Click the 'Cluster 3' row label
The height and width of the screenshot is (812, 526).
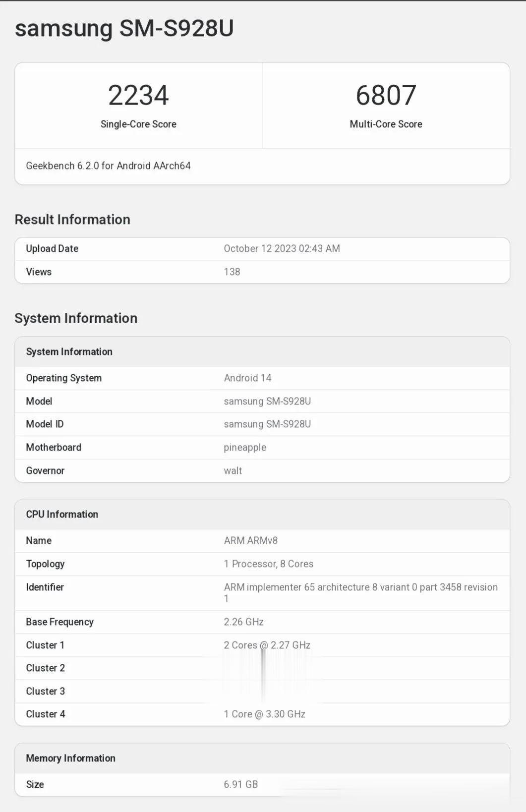point(45,691)
